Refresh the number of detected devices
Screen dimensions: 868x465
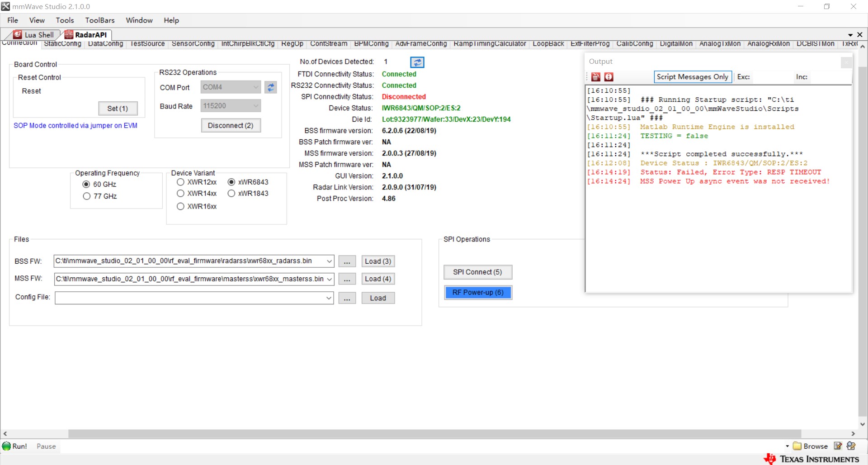417,62
